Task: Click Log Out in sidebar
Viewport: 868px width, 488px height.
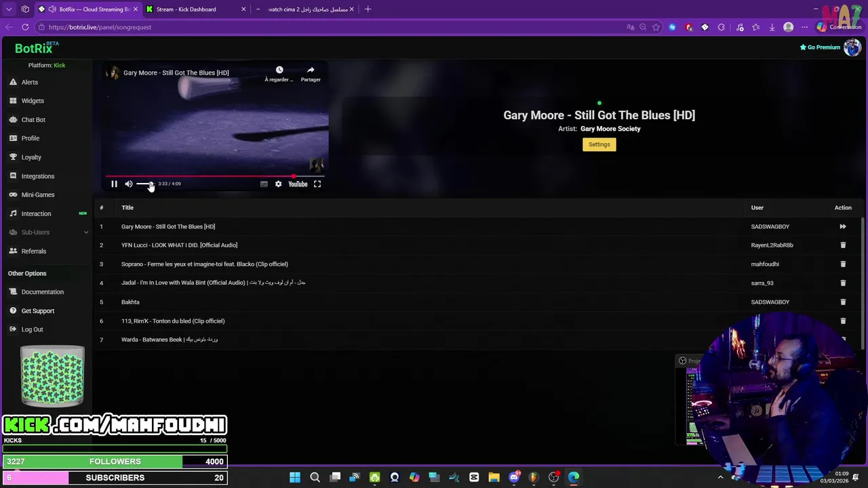Action: tap(32, 329)
